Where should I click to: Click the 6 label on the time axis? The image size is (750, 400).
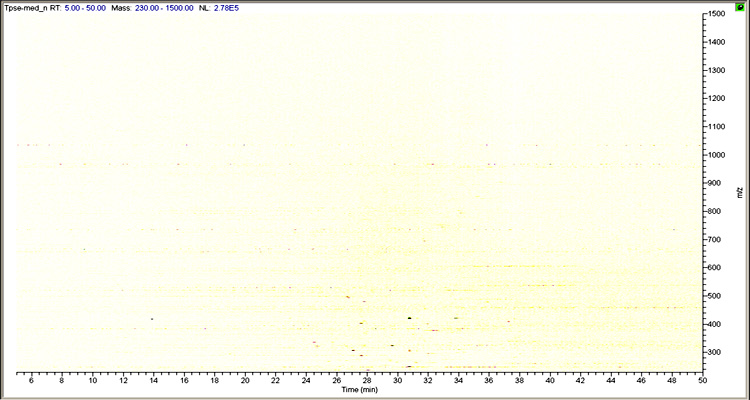[32, 380]
